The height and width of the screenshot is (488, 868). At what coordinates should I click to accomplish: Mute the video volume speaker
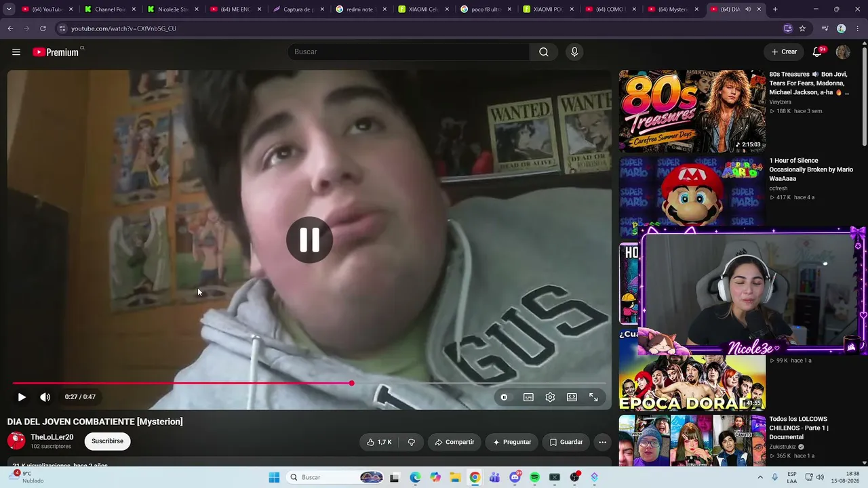[x=45, y=397]
